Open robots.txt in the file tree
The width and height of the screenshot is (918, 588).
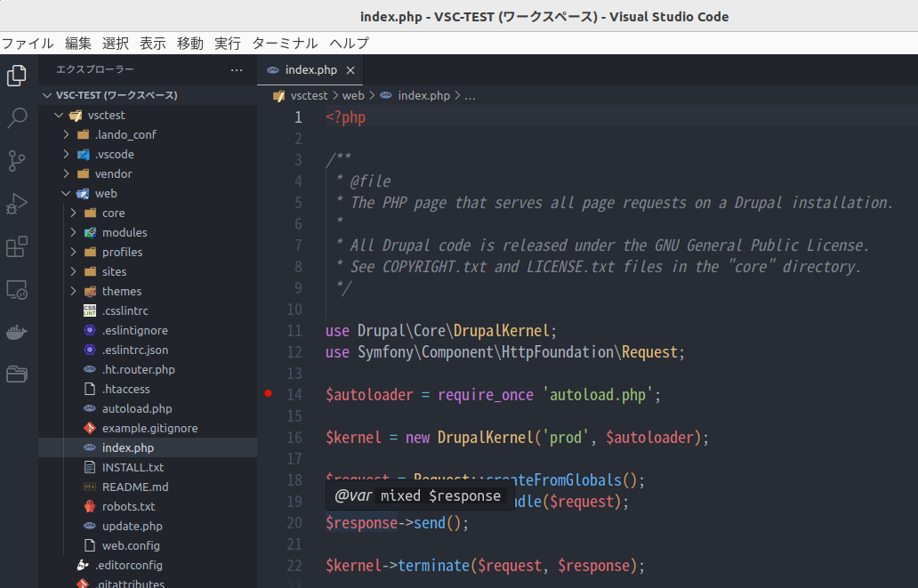coord(129,506)
